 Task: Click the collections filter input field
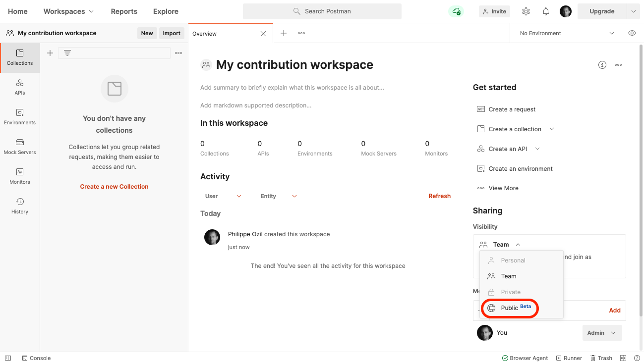tap(114, 53)
